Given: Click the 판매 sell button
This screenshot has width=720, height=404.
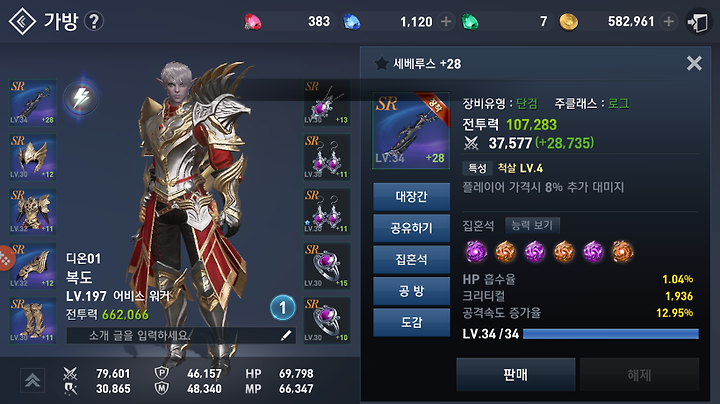Looking at the screenshot, I should pyautogui.click(x=516, y=375).
